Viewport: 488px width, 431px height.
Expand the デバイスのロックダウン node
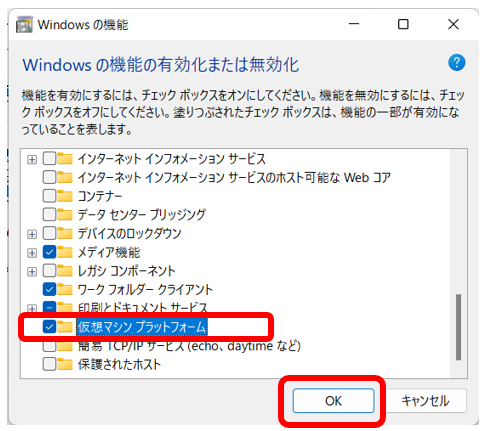point(32,234)
